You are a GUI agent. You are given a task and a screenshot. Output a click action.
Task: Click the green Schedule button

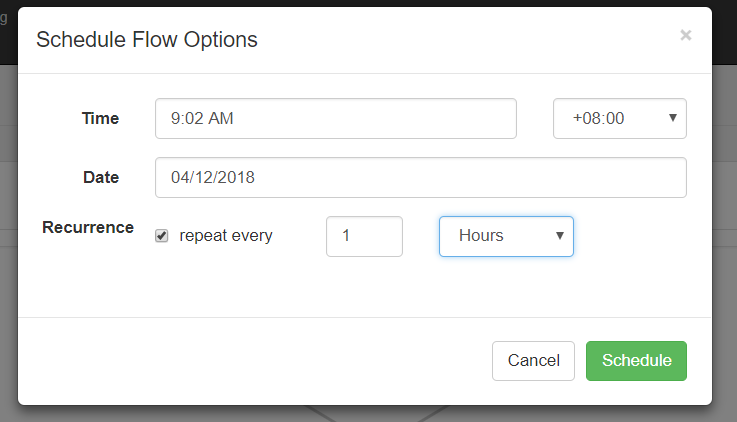[636, 361]
